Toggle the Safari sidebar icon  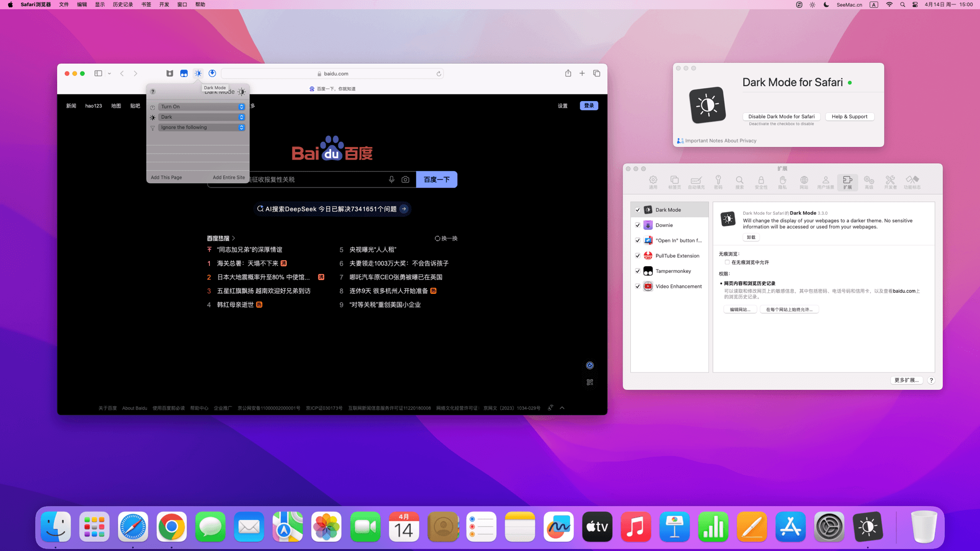(98, 73)
